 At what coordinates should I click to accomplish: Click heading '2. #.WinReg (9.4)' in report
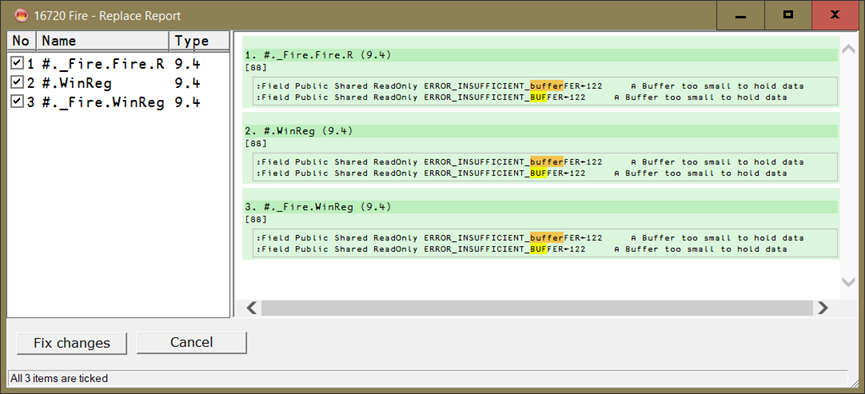click(298, 131)
